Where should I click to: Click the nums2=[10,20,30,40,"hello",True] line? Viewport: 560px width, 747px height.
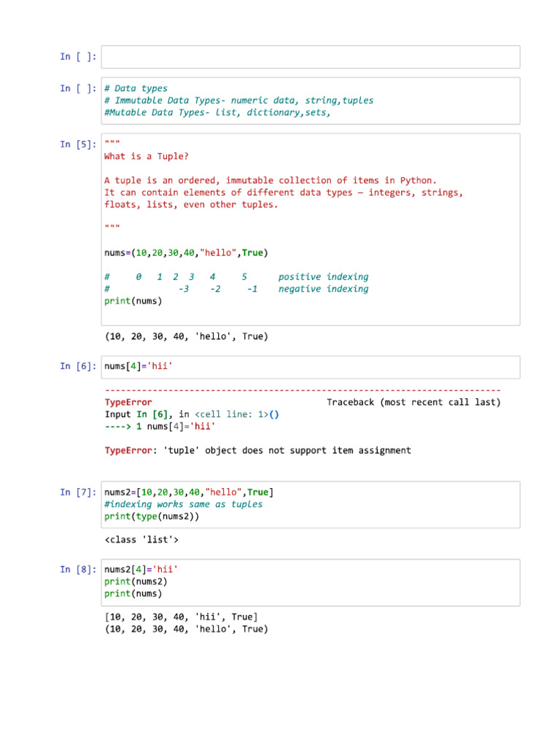[189, 492]
